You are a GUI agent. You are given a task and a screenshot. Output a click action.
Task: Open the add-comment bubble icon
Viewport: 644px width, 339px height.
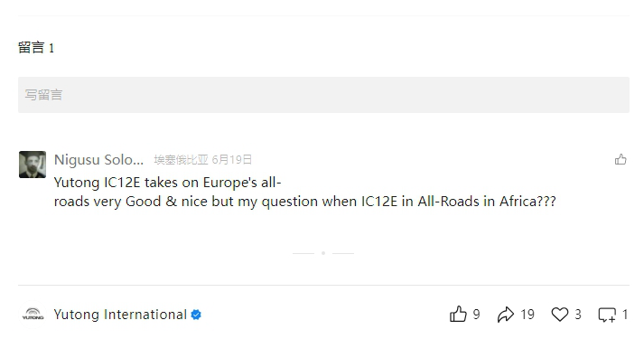point(607,315)
